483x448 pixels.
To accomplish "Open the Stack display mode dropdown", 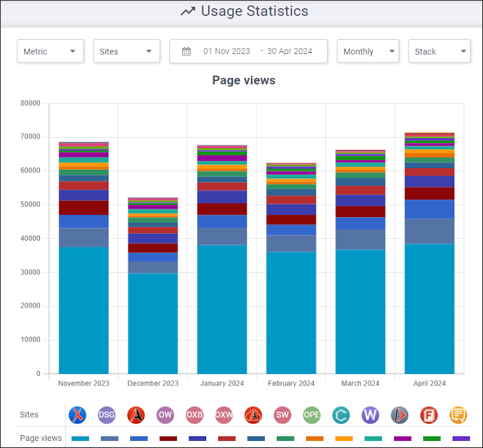I will click(439, 51).
